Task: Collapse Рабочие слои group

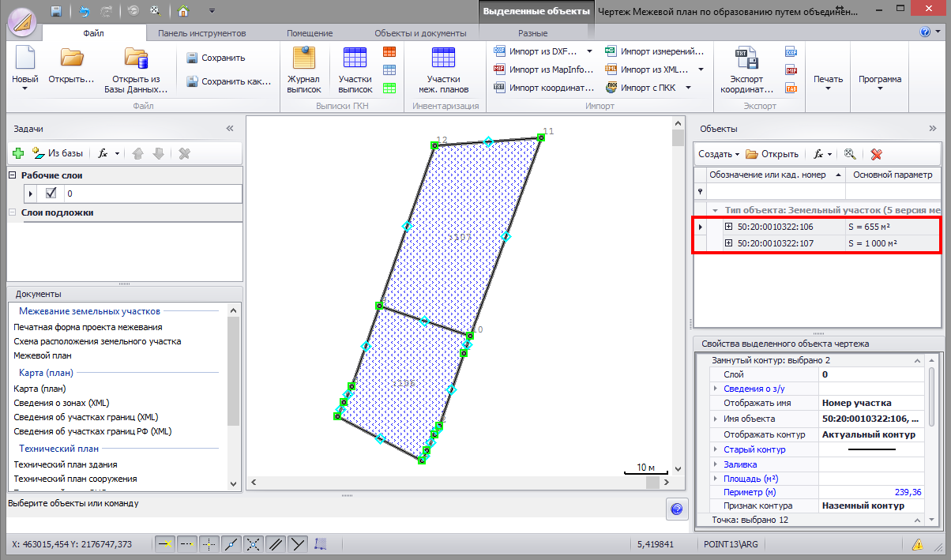Action: coord(13,175)
